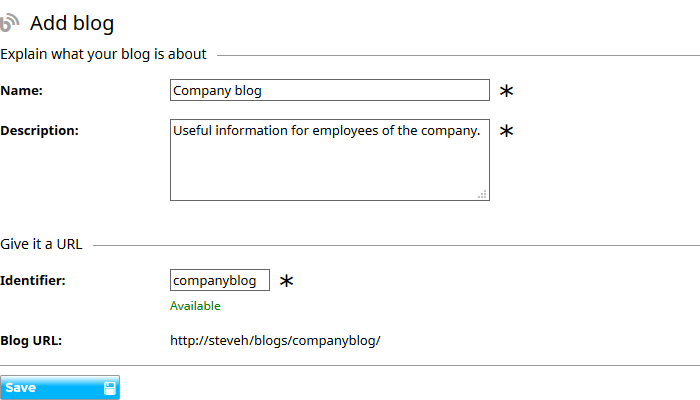Click the Identifier: field label

pyautogui.click(x=33, y=280)
